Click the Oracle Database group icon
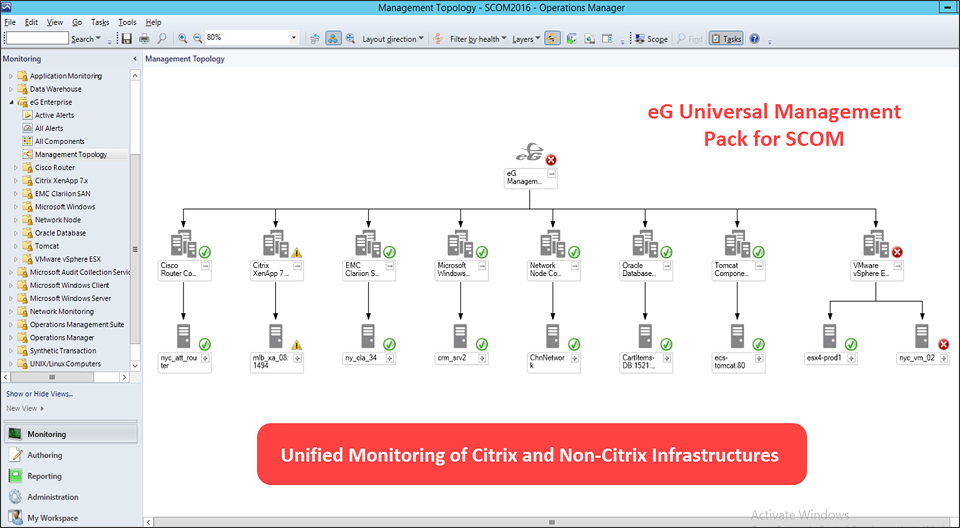Screen dimensions: 960x528 click(x=645, y=243)
